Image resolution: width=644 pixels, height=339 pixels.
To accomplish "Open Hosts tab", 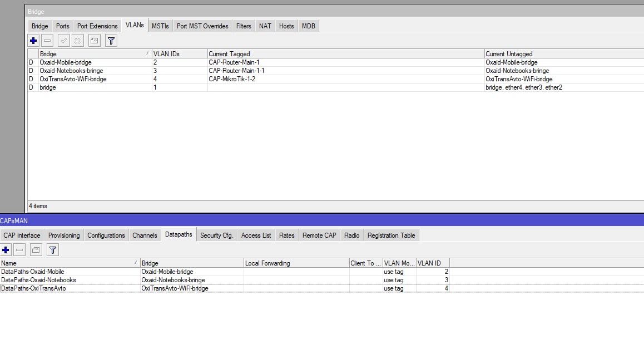I will (286, 26).
